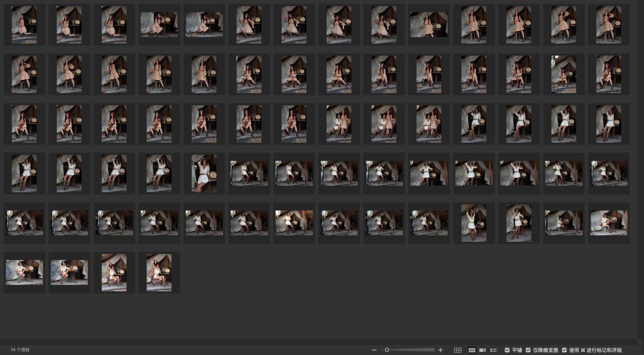Image resolution: width=644 pixels, height=355 pixels.
Task: Pick the first thumbnail showing two people
Action: point(339,124)
